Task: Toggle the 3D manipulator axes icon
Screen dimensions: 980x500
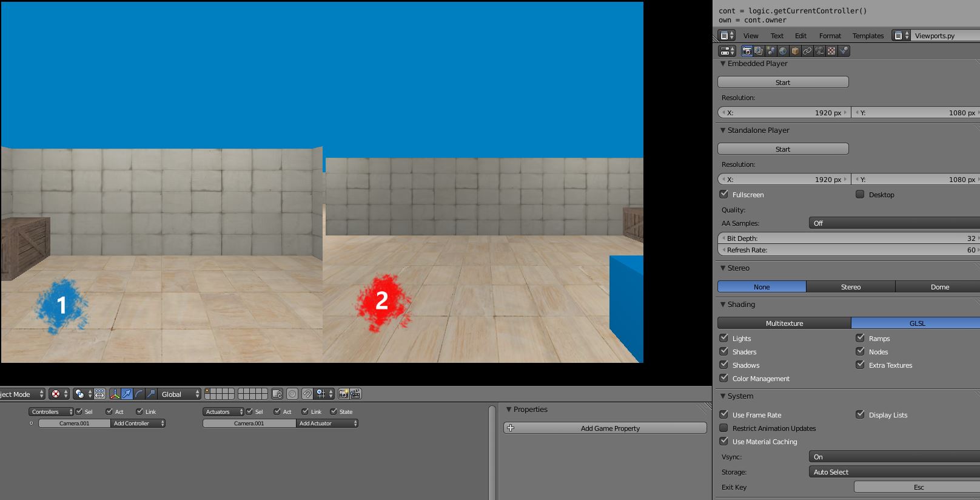Action: click(115, 394)
